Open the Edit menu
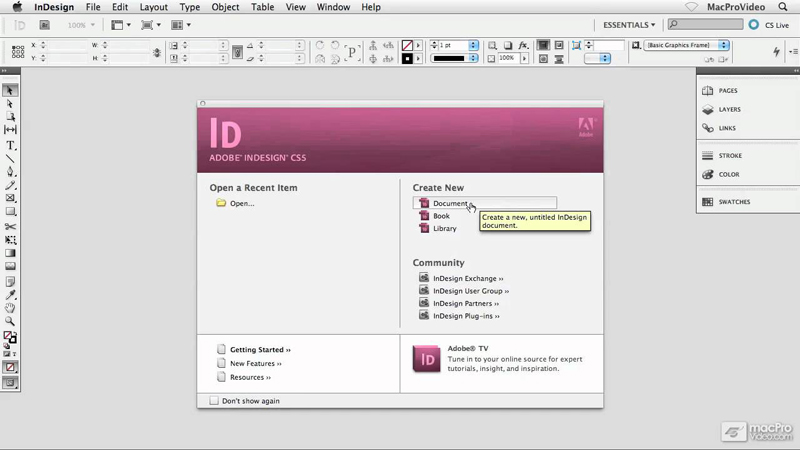Image resolution: width=800 pixels, height=450 pixels. point(120,7)
